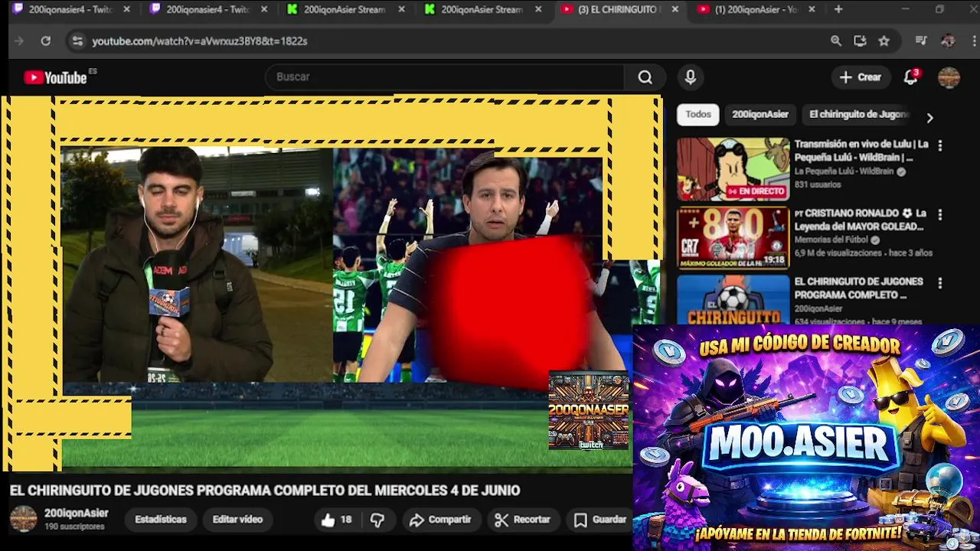Open Cristiano Ronaldo video thumbnail
980x551 pixels.
pos(733,238)
